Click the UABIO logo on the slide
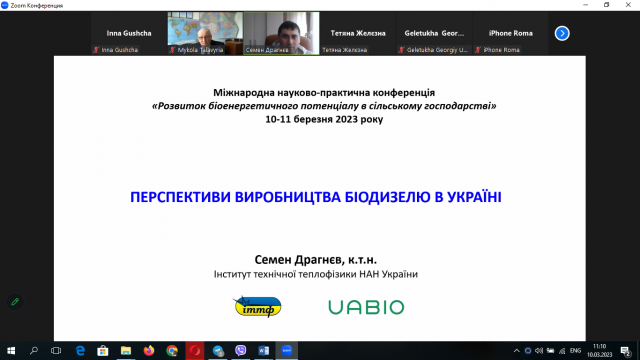This screenshot has height=360, width=640. click(x=366, y=307)
